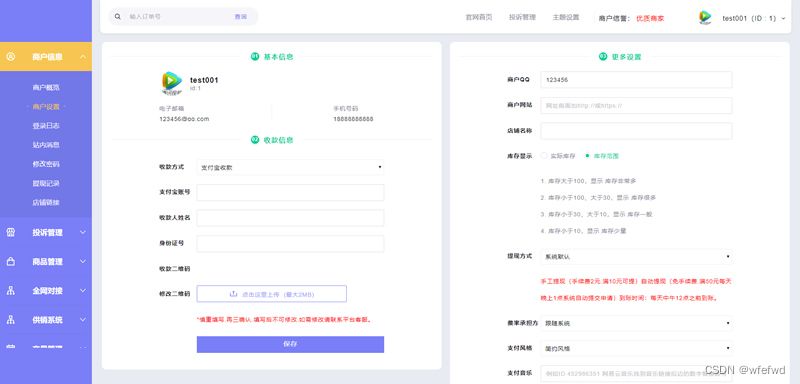Click the 供销系统 sidebar icon

pyautogui.click(x=11, y=320)
